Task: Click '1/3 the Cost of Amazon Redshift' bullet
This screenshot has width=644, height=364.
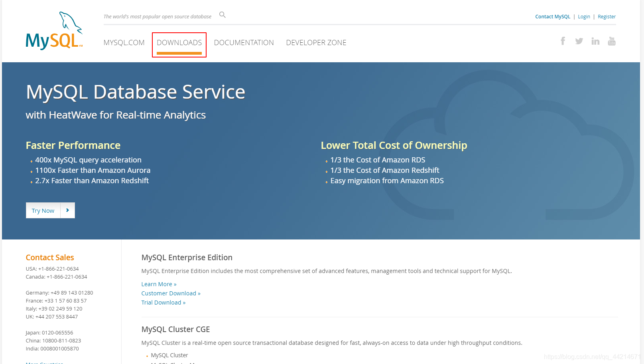Action: click(385, 170)
